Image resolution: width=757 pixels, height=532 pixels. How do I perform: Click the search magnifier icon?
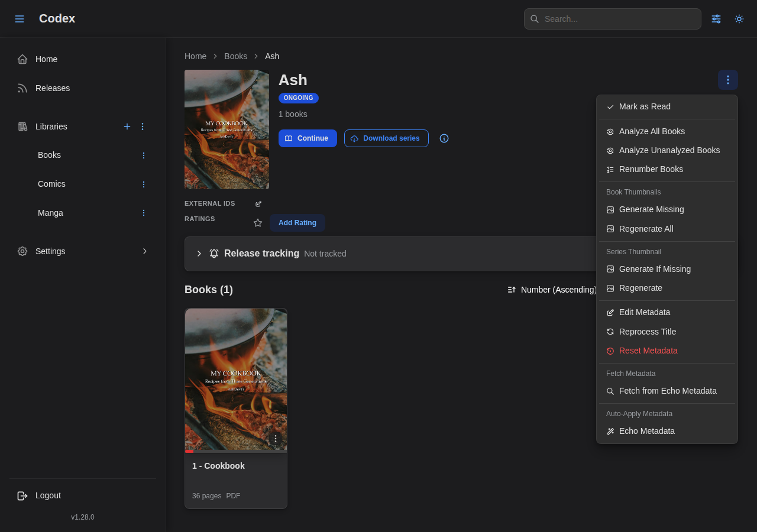535,19
